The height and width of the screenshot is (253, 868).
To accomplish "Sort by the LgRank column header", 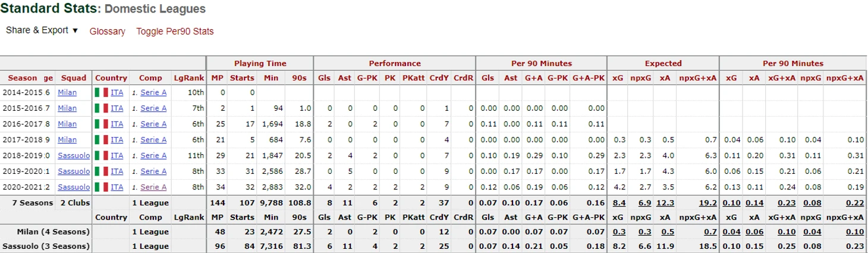I will pos(188,78).
